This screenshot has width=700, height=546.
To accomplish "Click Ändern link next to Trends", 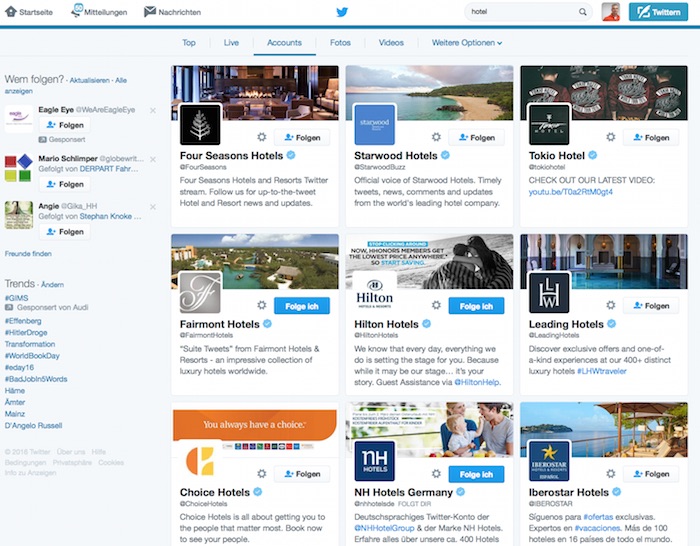I will [52, 284].
